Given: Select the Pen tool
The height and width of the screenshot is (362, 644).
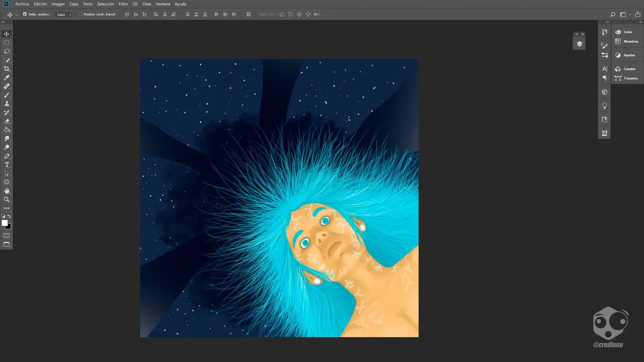Looking at the screenshot, I should pos(7,156).
